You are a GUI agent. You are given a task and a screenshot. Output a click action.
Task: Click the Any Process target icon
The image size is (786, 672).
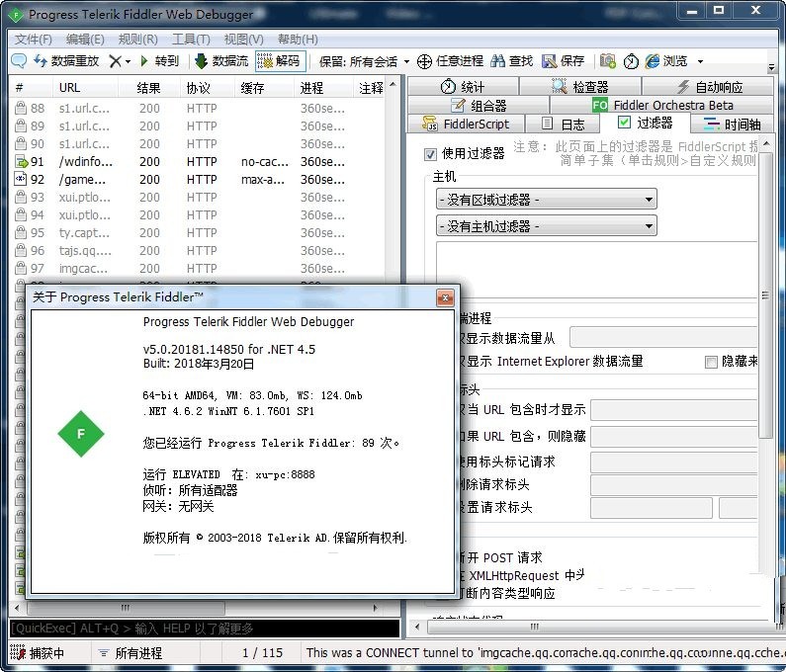(x=424, y=61)
